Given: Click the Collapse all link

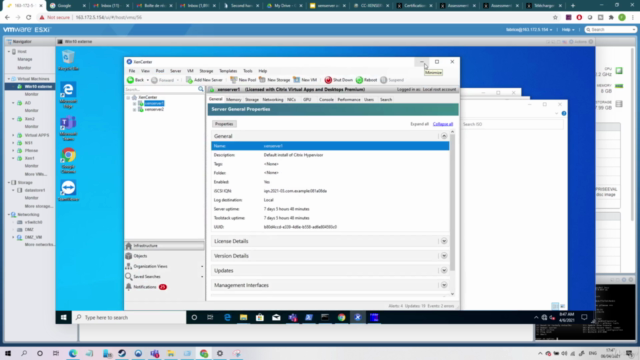Looking at the screenshot, I should coord(443,124).
